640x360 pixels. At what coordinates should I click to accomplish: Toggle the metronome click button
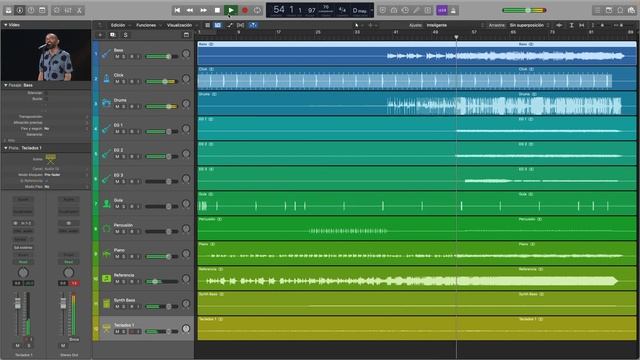tap(453, 10)
